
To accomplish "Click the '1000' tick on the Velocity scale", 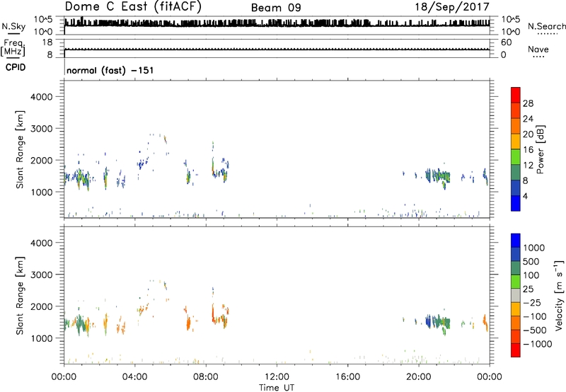I will pos(533,248).
